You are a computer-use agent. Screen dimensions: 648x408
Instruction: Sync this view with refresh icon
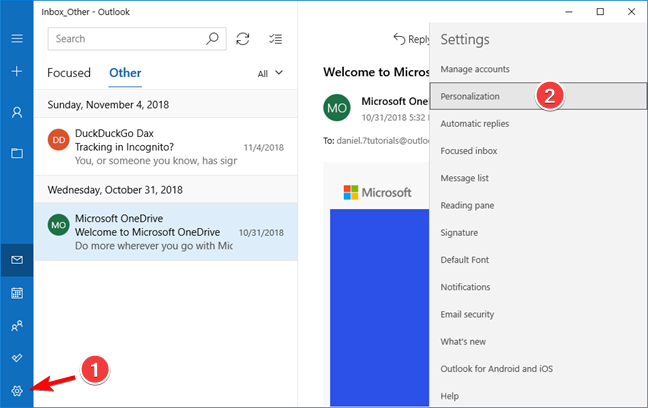coord(243,39)
